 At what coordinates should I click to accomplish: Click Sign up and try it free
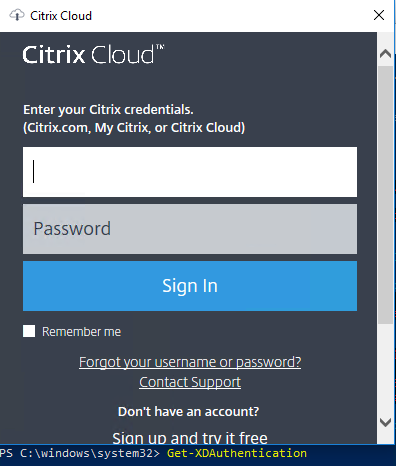[x=190, y=438]
